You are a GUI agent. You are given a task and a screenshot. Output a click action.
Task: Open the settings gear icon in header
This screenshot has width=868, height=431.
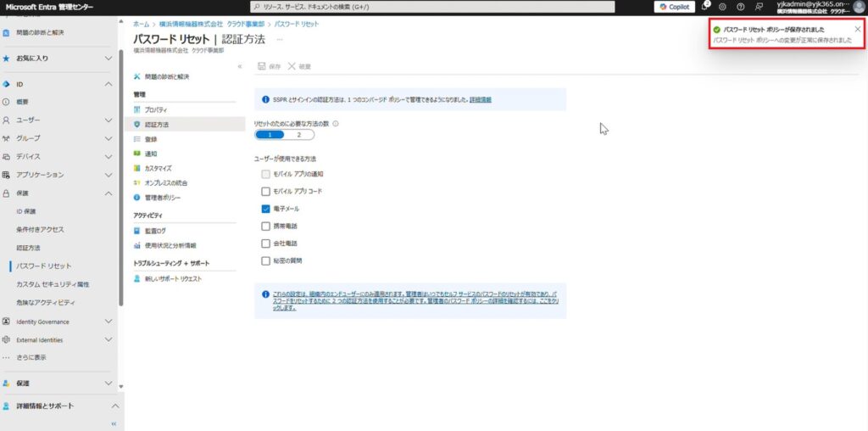(x=722, y=7)
